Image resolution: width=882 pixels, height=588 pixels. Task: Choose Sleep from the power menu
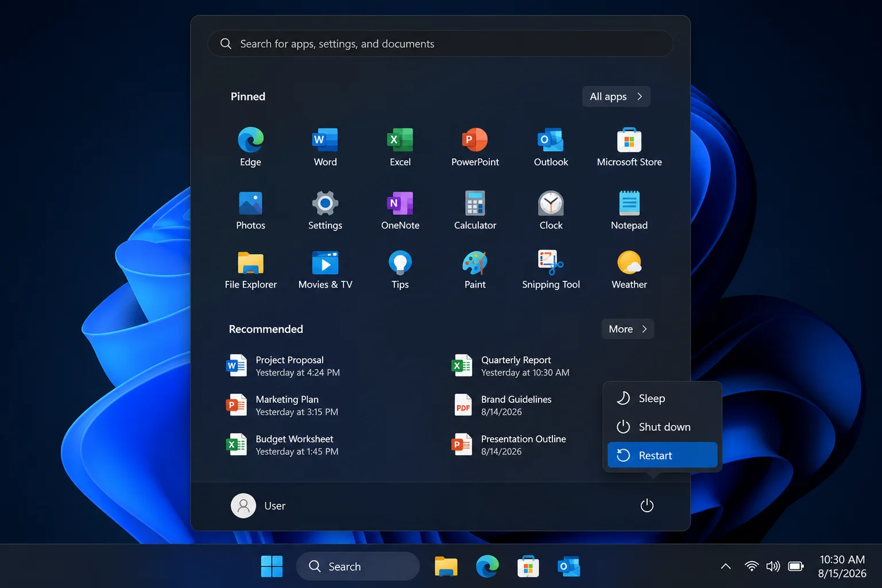pos(662,399)
